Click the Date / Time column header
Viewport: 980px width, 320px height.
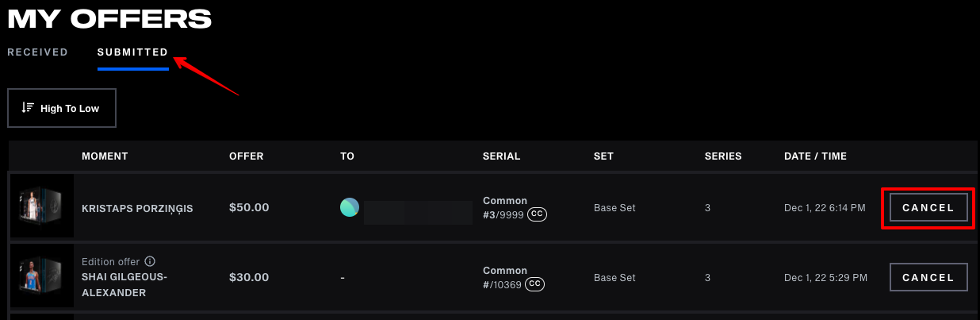tap(815, 156)
